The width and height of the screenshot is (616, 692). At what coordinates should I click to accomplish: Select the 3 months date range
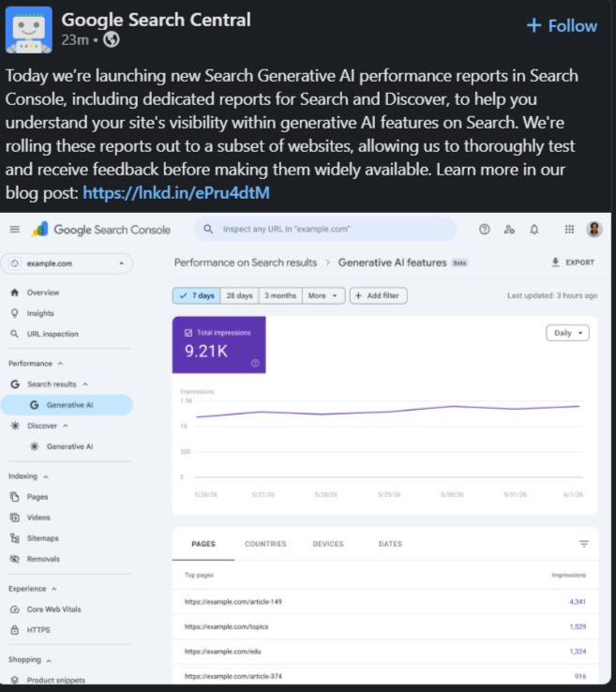(280, 295)
